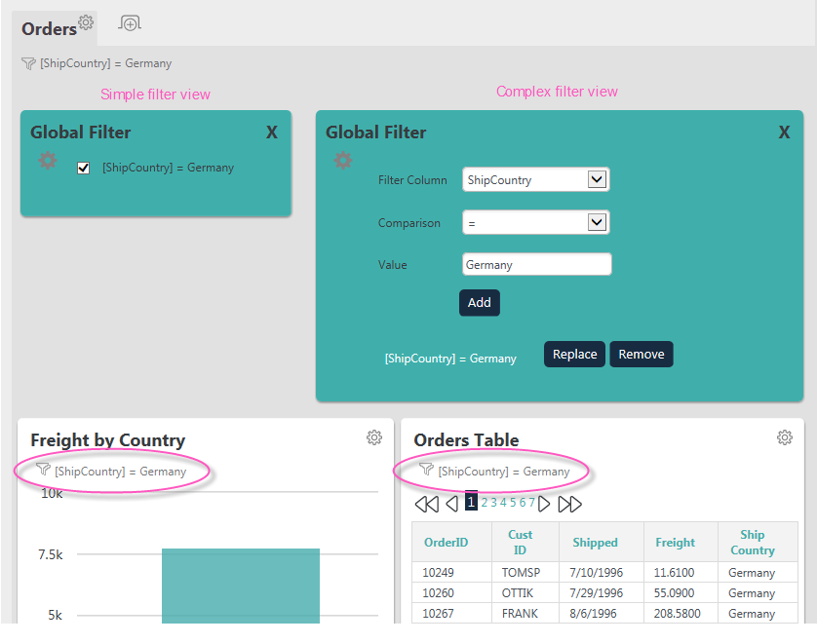This screenshot has height=644, width=817.
Task: Click the Orders Table title
Action: [x=466, y=440]
